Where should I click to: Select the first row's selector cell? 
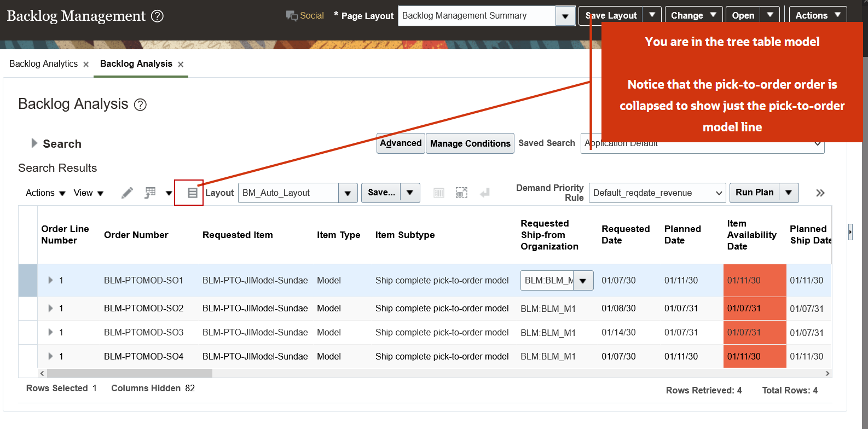pyautogui.click(x=28, y=281)
